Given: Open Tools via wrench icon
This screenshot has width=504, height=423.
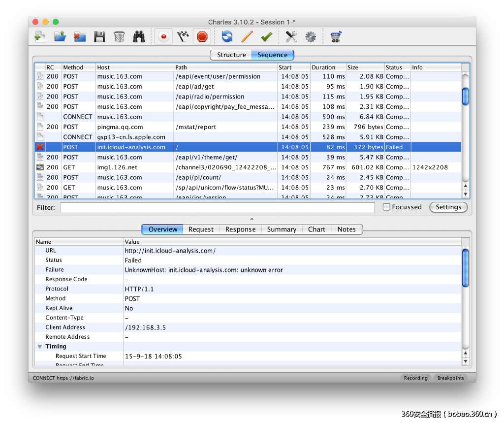Looking at the screenshot, I should pos(291,36).
